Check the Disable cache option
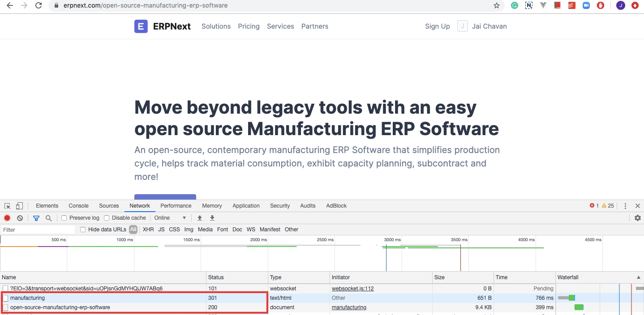 [107, 218]
